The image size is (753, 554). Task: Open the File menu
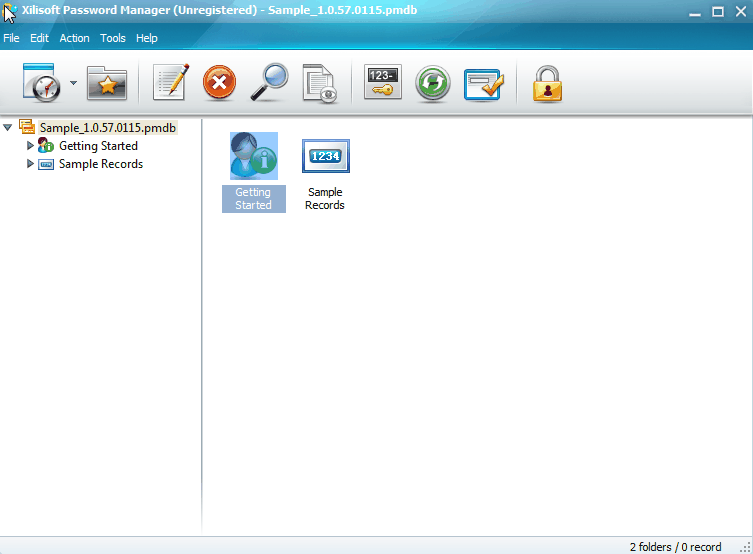coord(11,38)
